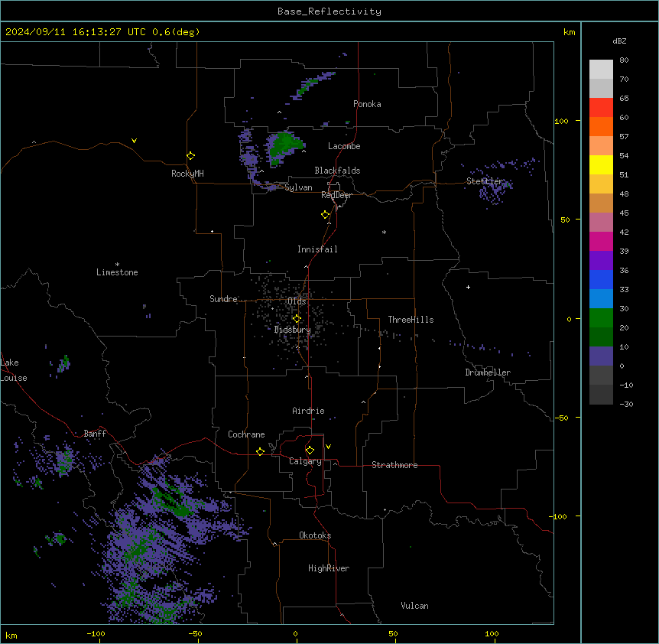This screenshot has height=644, width=659.
Task: Click the pink 45-42 dBZ legend swatch
Action: click(x=601, y=223)
